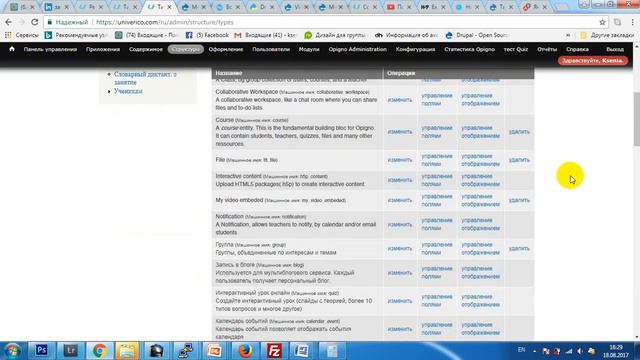Open the Facebook bookmark
The image size is (640, 360).
(207, 36)
